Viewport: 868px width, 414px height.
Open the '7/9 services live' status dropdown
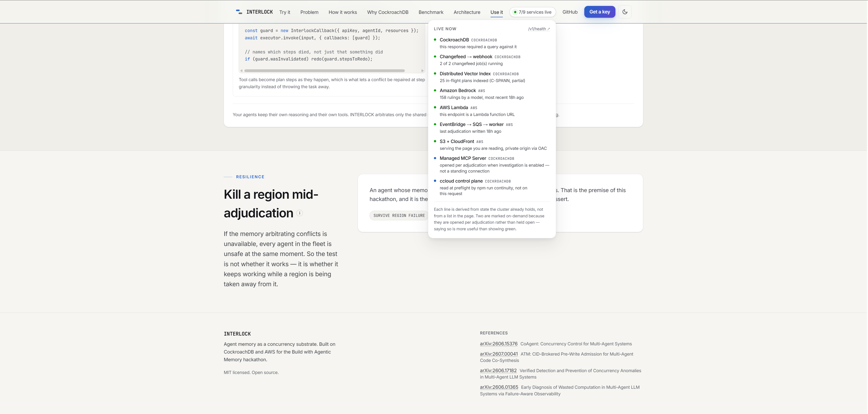coord(532,12)
